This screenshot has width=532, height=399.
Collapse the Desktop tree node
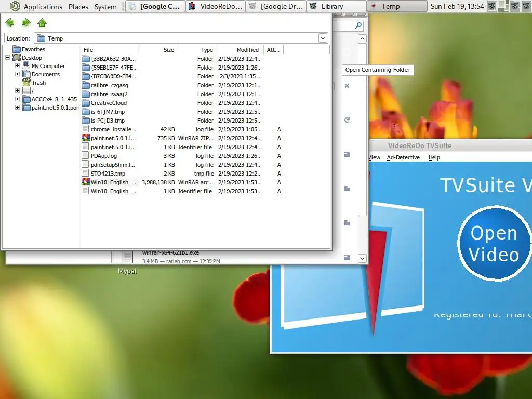point(7,58)
